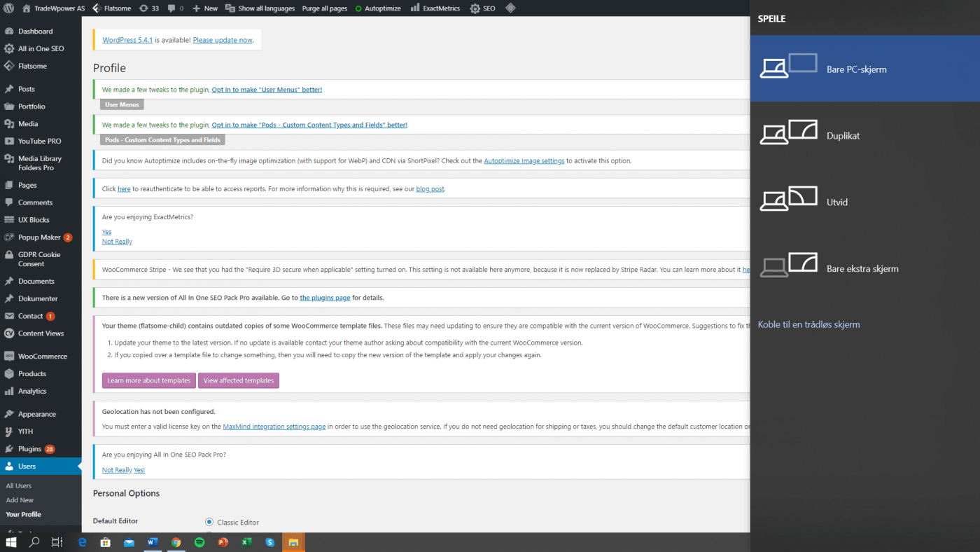
Task: Click the Appearance paintbrush icon
Action: (x=9, y=414)
